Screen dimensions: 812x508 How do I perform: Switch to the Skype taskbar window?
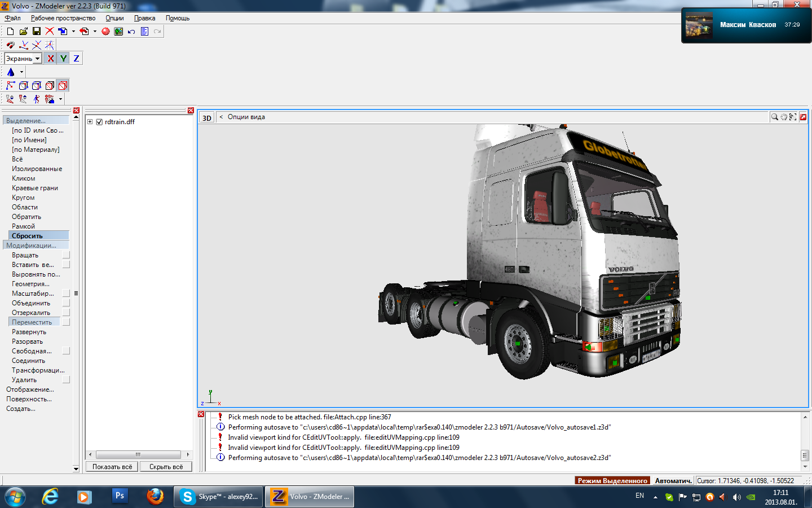click(219, 497)
